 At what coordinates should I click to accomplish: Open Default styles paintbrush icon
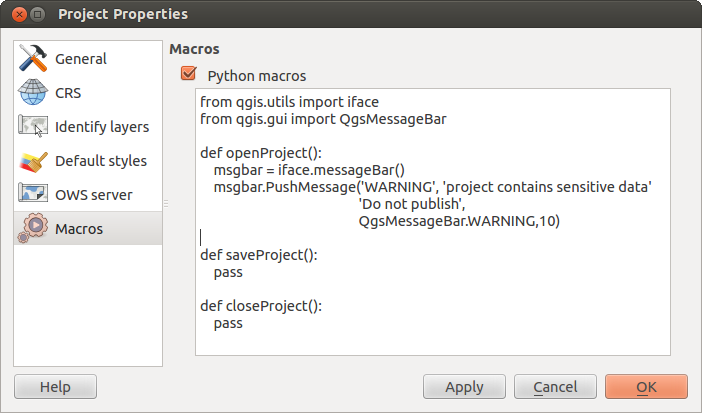tap(33, 161)
